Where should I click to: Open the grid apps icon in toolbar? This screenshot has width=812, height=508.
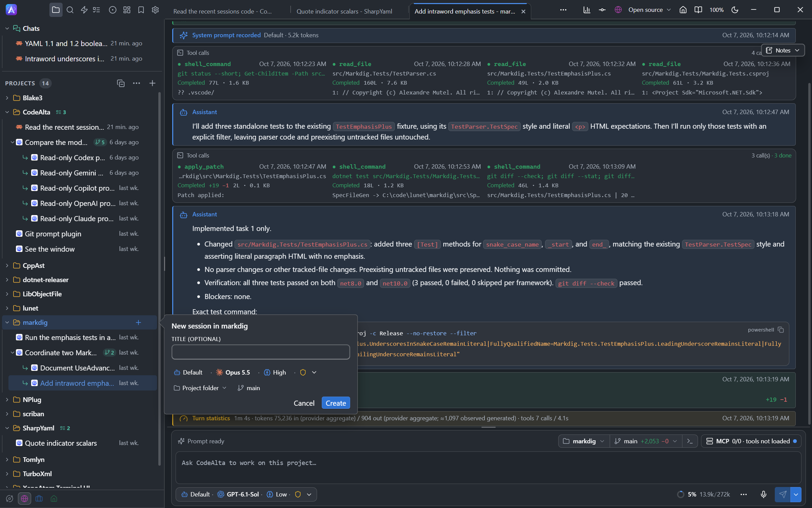(x=127, y=10)
